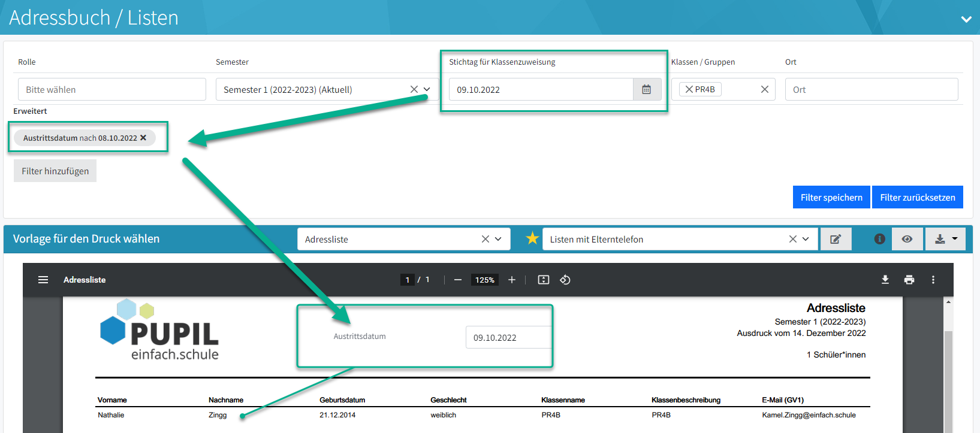The height and width of the screenshot is (433, 980).
Task: Click the name 'Nathalie' in the list
Action: click(x=111, y=415)
